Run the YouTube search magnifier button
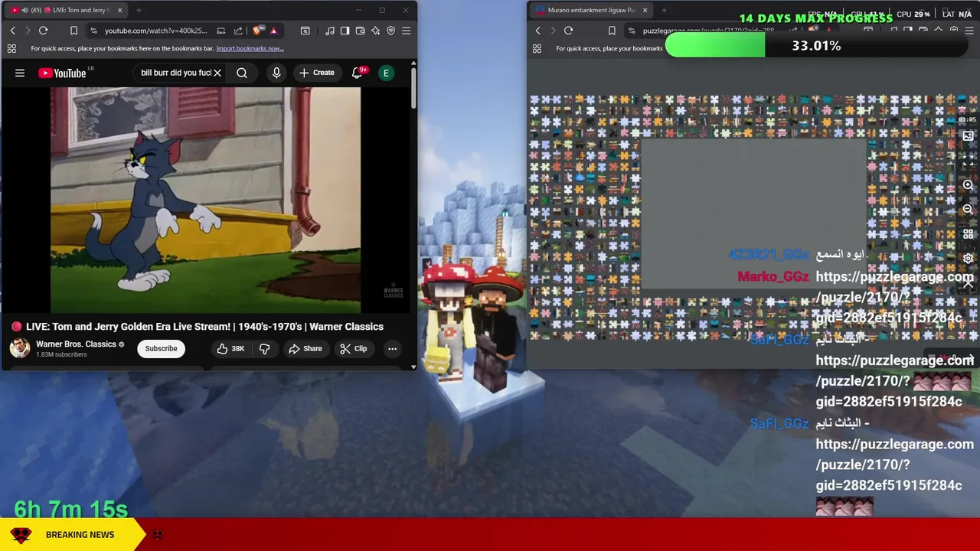The height and width of the screenshot is (551, 980). pyautogui.click(x=242, y=73)
